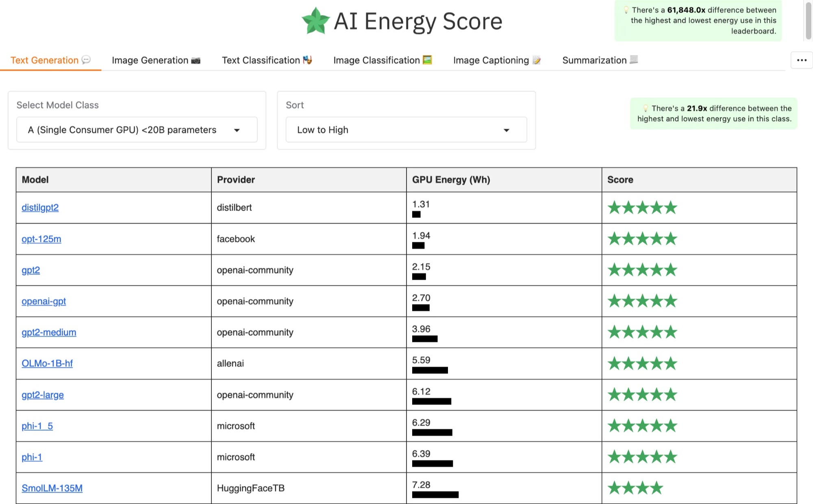This screenshot has width=813, height=504.
Task: Open the OLMo-1B-hf model link
Action: tap(47, 363)
